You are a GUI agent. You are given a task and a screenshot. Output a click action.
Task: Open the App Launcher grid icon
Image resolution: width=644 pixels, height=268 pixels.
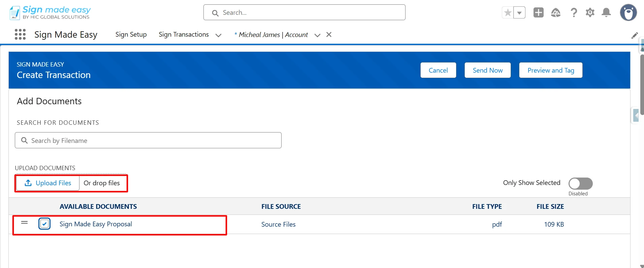pyautogui.click(x=20, y=34)
